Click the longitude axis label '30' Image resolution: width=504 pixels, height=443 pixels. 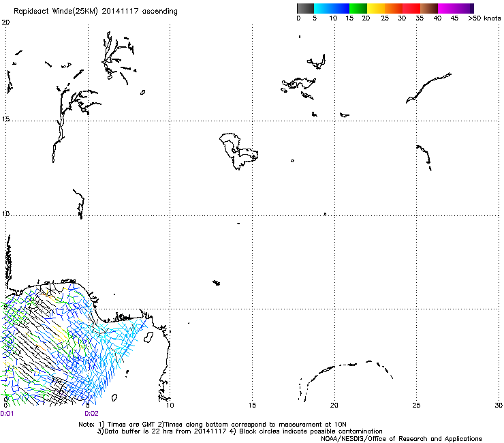coord(499,405)
